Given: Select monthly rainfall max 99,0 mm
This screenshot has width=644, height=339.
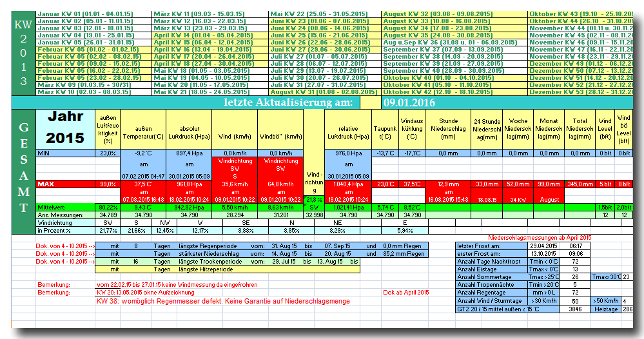Looking at the screenshot, I should [549, 184].
